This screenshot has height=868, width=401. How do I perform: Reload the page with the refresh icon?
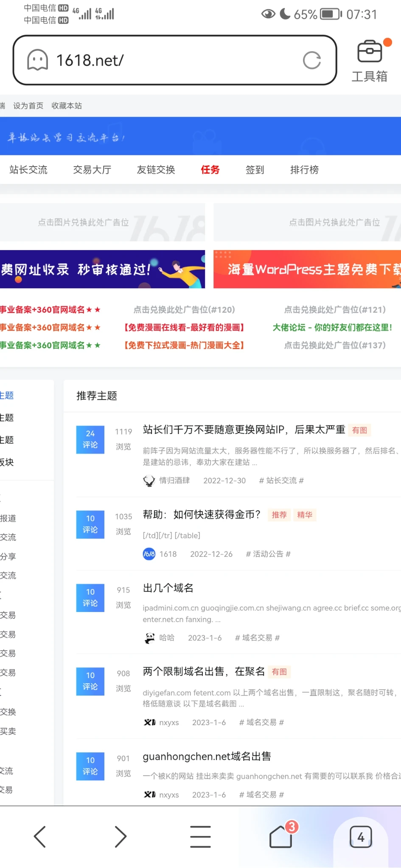tap(312, 61)
